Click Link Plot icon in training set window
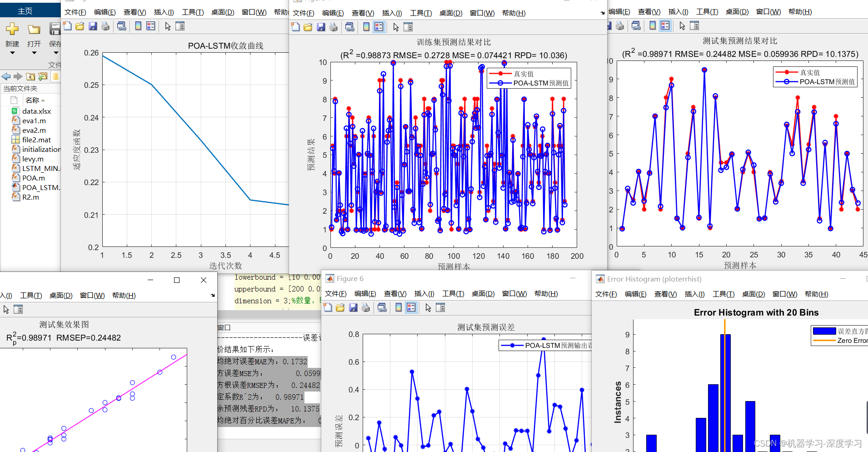 pos(350,27)
